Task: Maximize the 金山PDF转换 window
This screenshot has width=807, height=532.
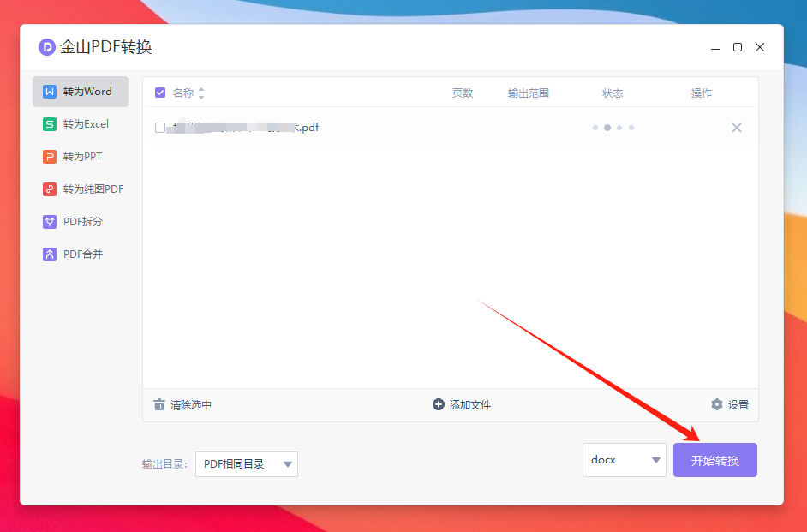Action: (738, 47)
